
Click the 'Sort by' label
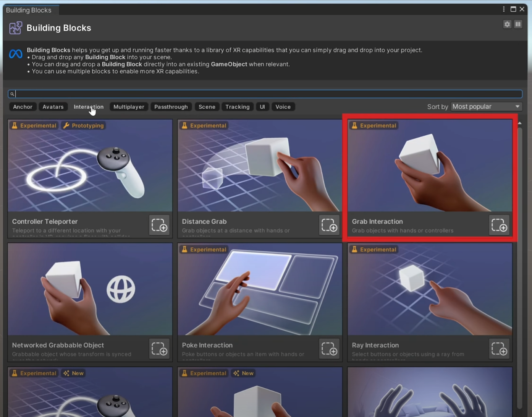pyautogui.click(x=438, y=107)
